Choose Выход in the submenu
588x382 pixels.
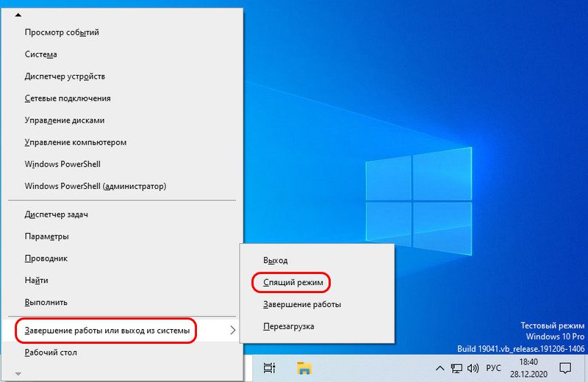317,260
